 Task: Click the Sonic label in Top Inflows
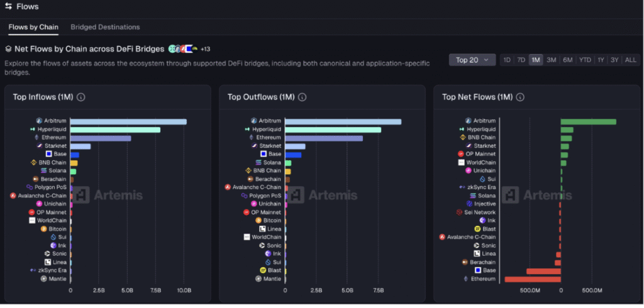pos(59,254)
